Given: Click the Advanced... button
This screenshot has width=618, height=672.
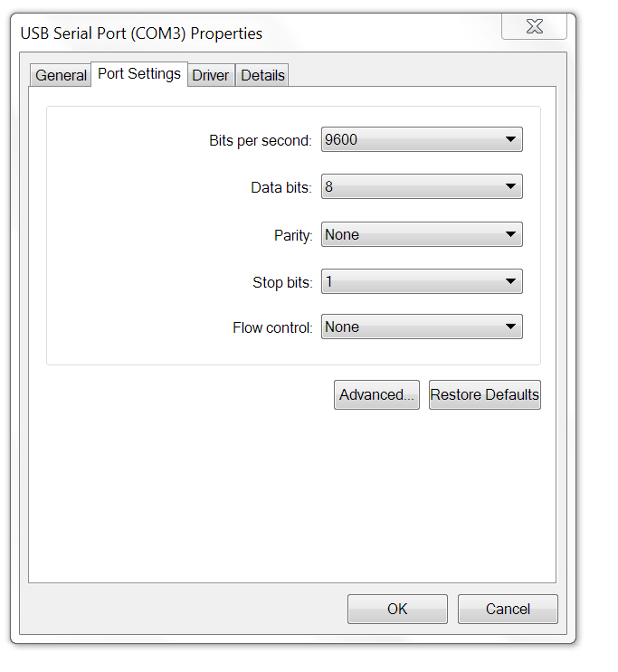Looking at the screenshot, I should coord(376,394).
